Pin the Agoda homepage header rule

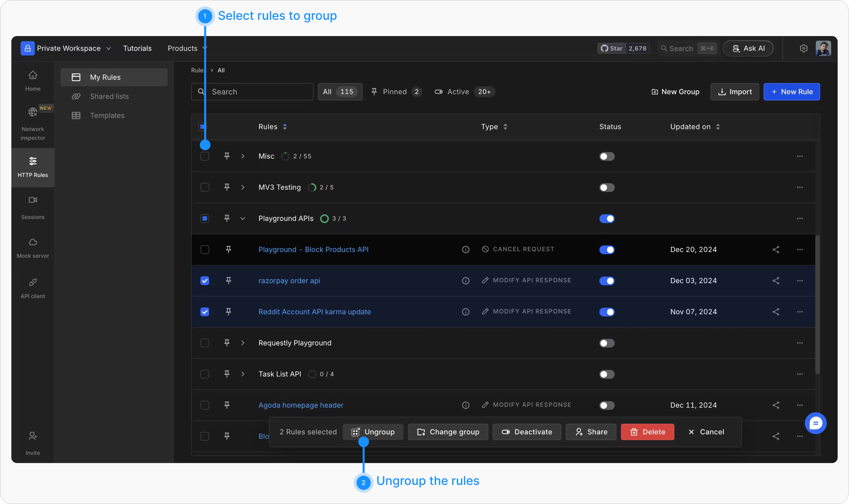point(227,405)
